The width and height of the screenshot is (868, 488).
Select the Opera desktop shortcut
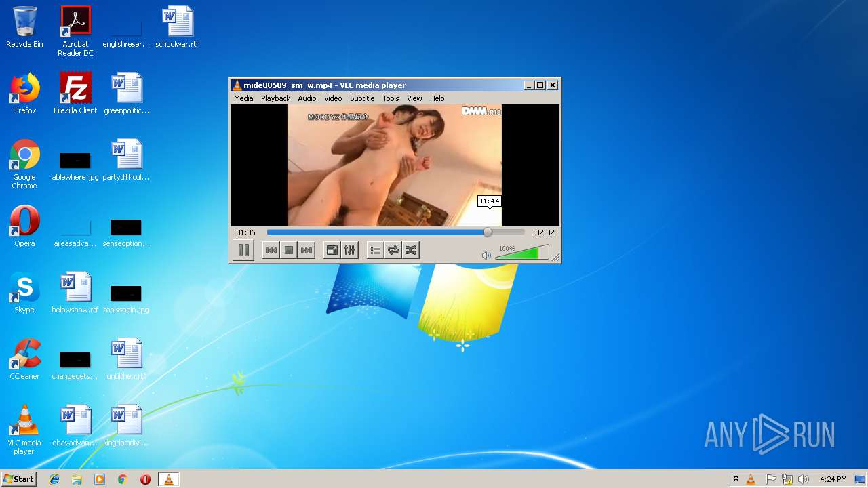(x=24, y=226)
